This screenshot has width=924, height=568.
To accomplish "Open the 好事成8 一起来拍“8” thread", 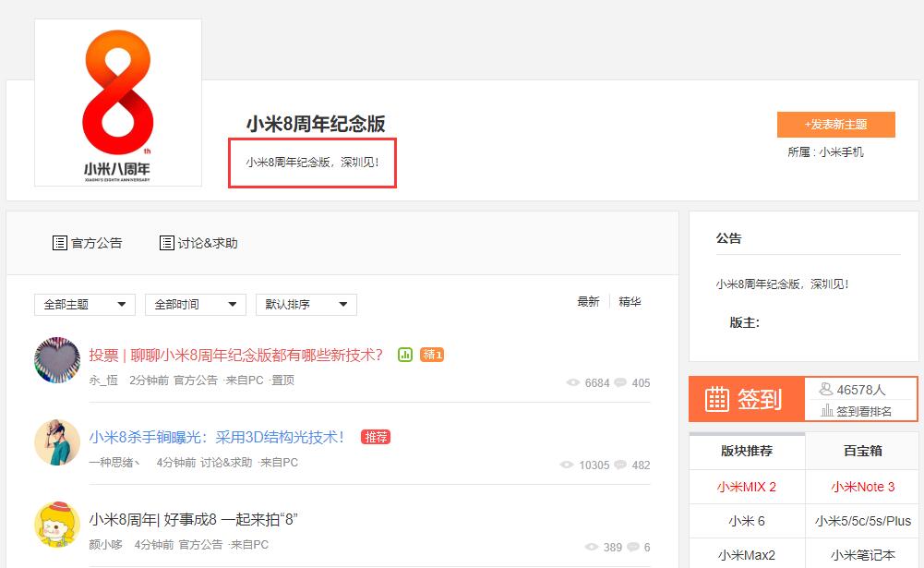I will [193, 520].
